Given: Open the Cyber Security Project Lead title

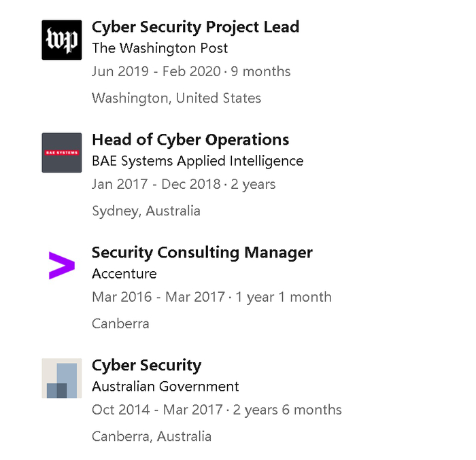Looking at the screenshot, I should (195, 27).
